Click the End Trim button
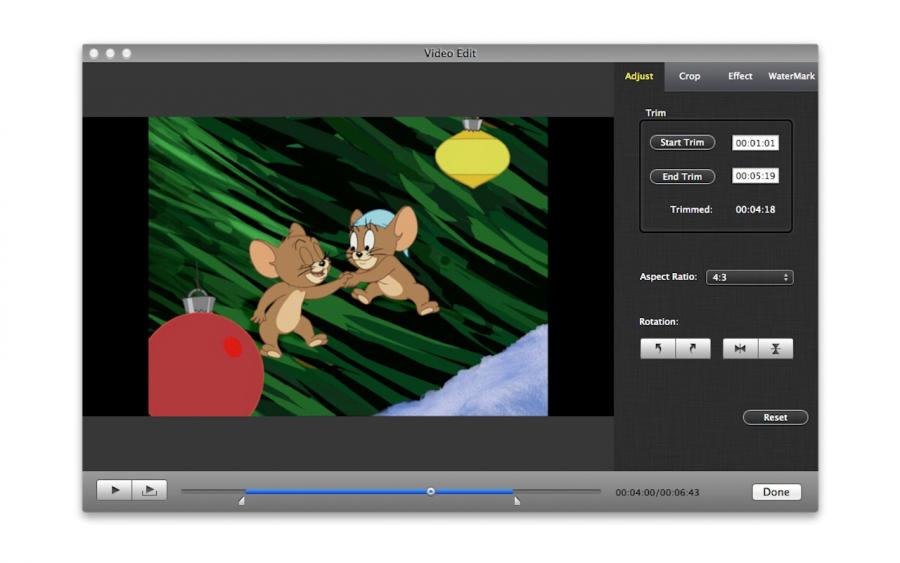 click(x=682, y=176)
